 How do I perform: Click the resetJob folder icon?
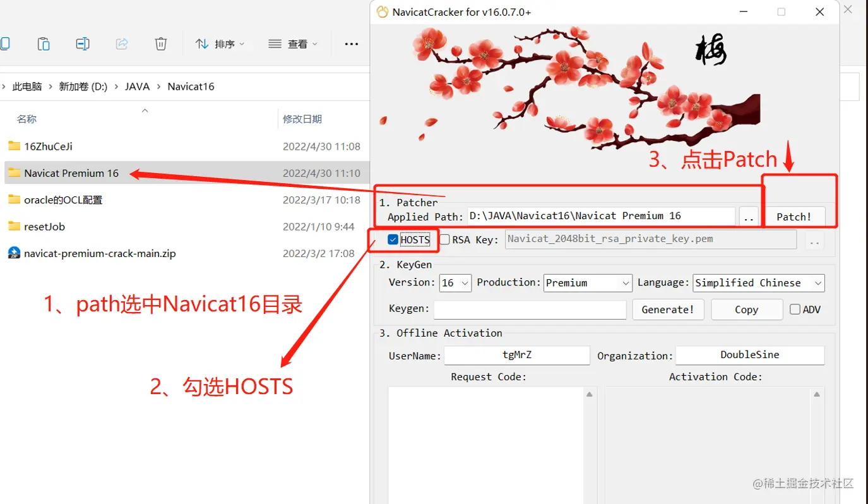coord(15,226)
